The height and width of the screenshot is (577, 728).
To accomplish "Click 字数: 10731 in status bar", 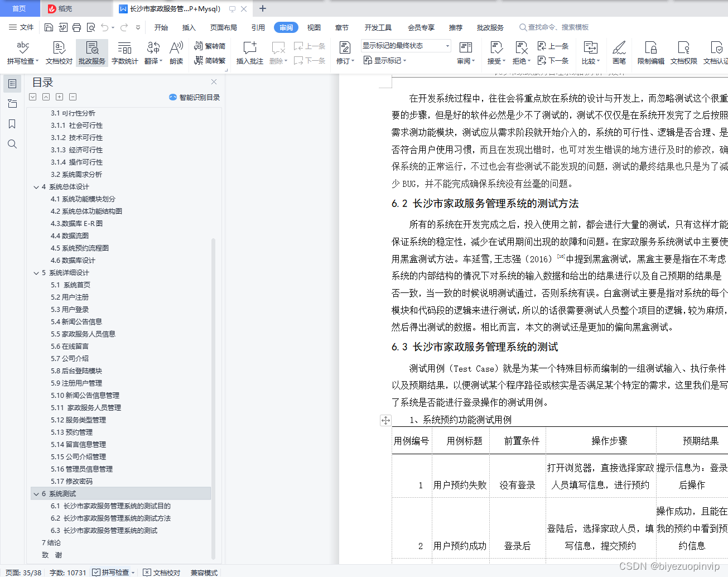I will pos(68,573).
